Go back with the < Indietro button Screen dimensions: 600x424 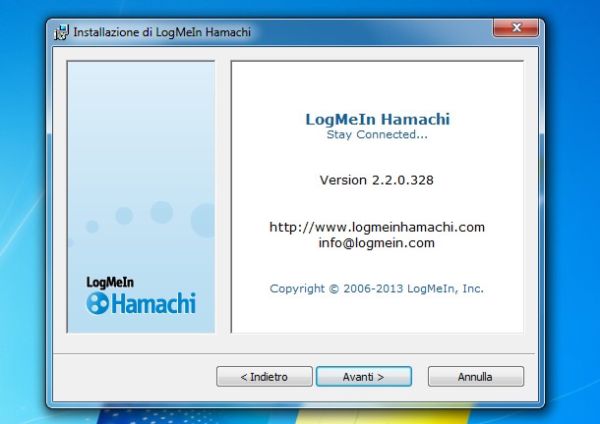point(264,377)
